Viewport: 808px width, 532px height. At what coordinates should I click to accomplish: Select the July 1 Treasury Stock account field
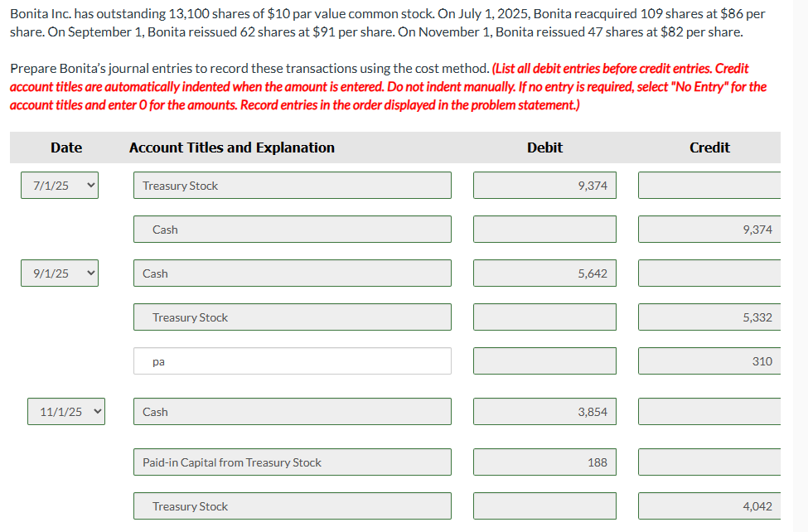293,185
